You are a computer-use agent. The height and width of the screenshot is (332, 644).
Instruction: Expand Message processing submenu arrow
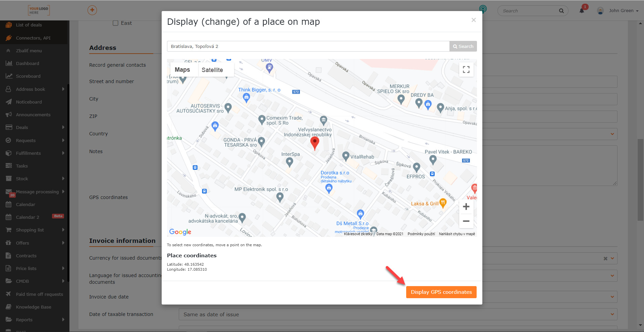[x=63, y=192]
